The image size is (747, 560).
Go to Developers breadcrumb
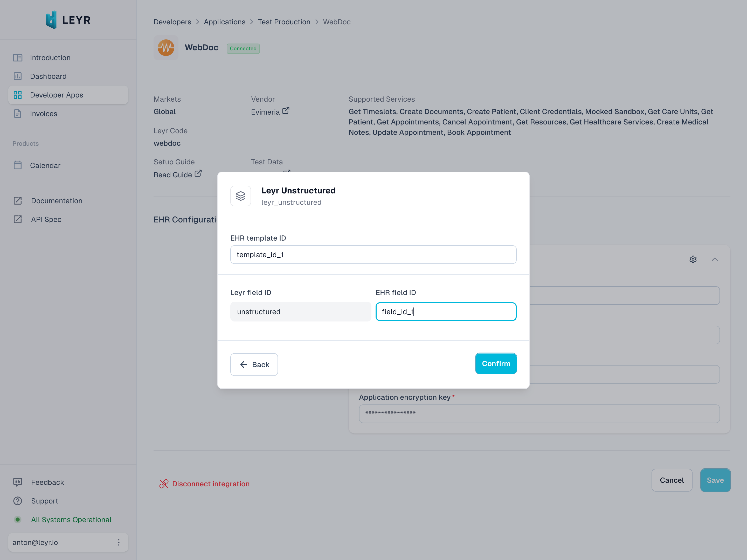coord(172,22)
